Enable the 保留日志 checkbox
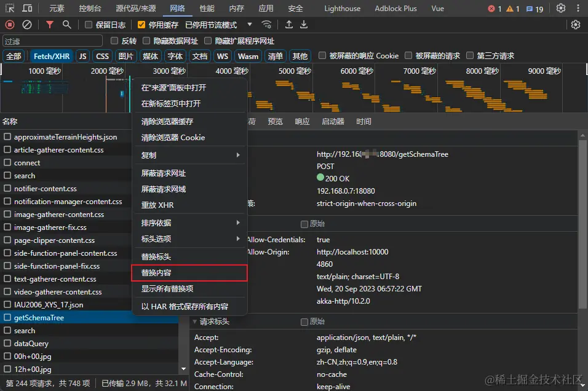588x391 pixels. click(x=89, y=25)
